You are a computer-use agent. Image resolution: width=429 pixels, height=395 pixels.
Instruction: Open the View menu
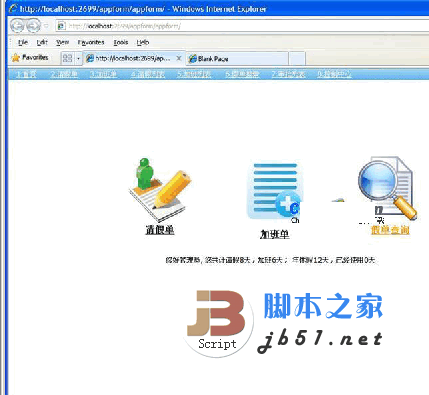(62, 42)
